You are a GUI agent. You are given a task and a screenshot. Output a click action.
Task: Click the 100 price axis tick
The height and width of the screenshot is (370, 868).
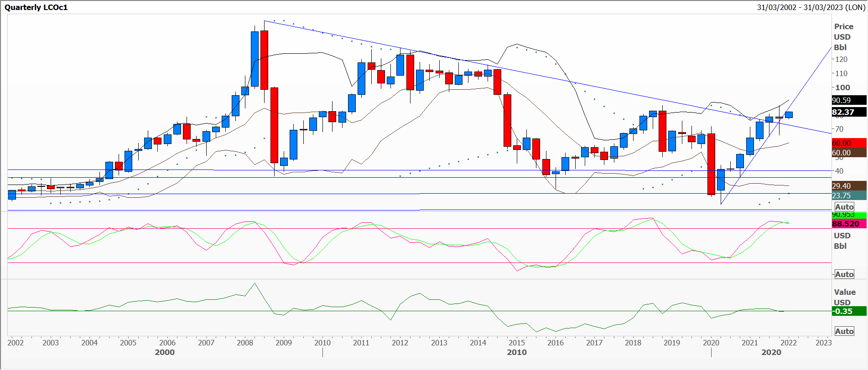[842, 87]
